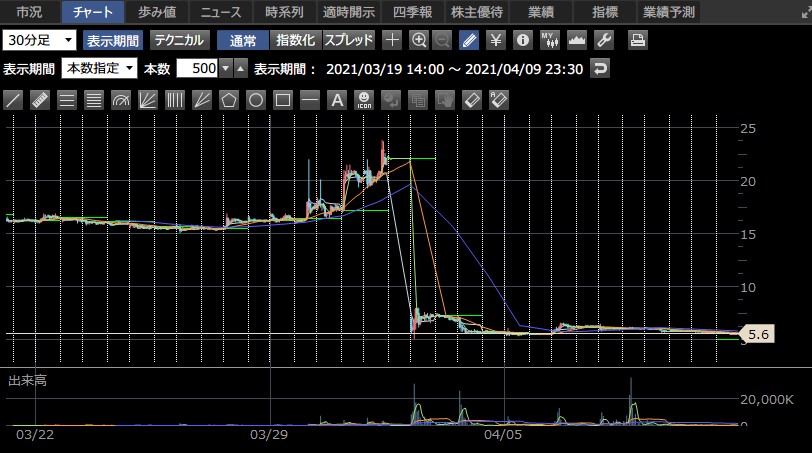812x453 pixels.
Task: Show the information icon panel
Action: click(x=523, y=40)
